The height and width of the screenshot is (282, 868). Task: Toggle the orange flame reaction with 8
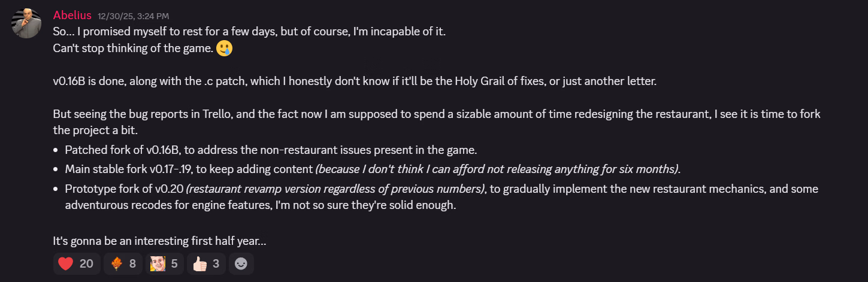tap(123, 263)
